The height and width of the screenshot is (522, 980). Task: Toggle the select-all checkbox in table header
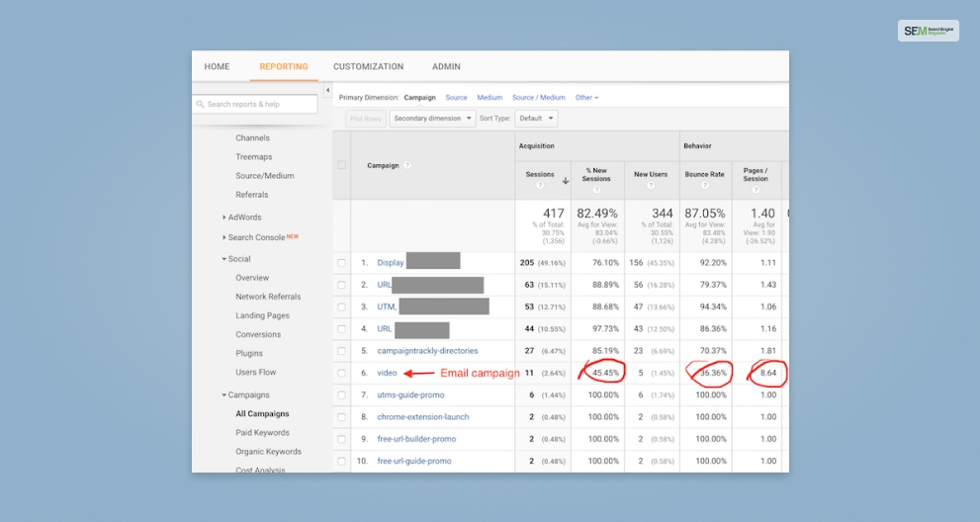pyautogui.click(x=342, y=165)
